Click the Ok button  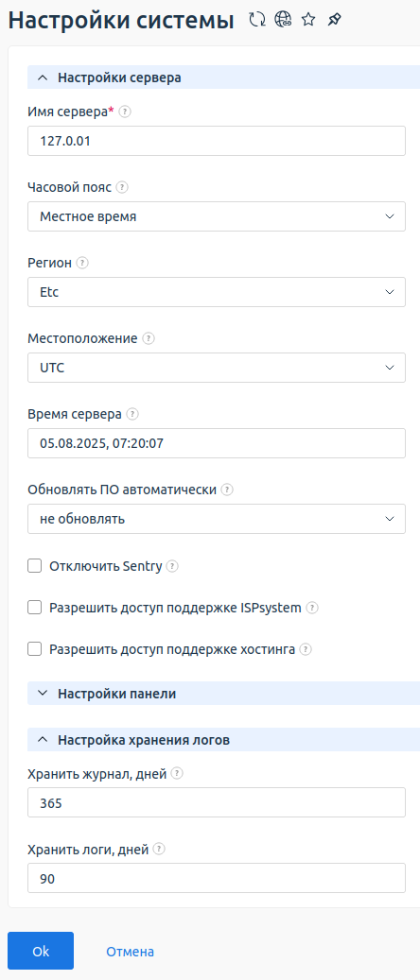41,951
